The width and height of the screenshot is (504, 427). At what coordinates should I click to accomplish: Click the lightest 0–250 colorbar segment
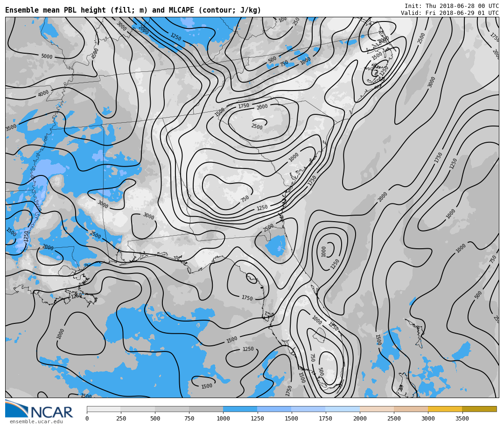(x=104, y=409)
